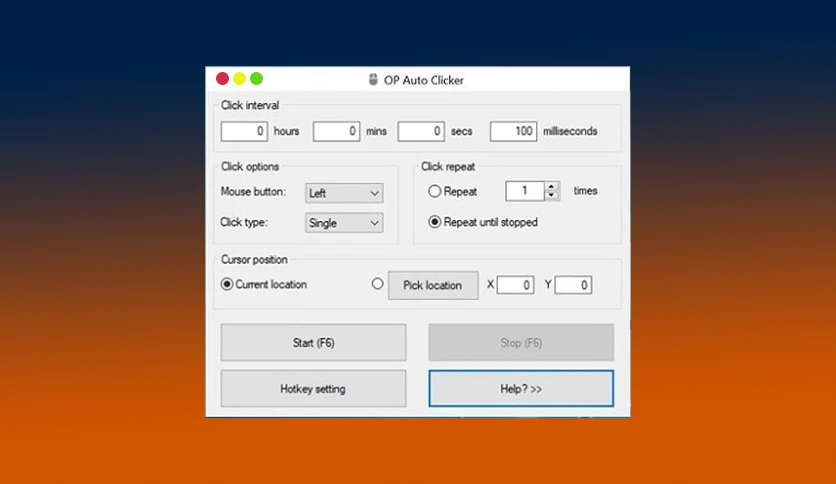Click the Click options group label

[250, 166]
